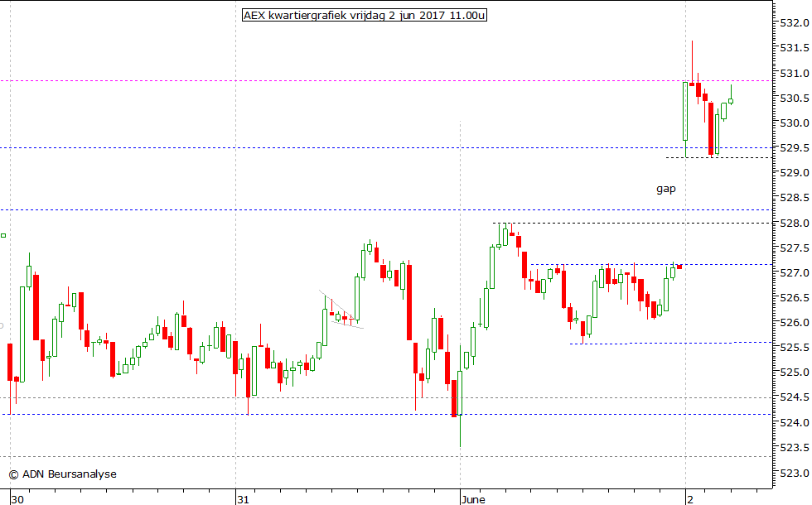Select the 530.5 price axis label
The image size is (812, 505).
[x=795, y=99]
